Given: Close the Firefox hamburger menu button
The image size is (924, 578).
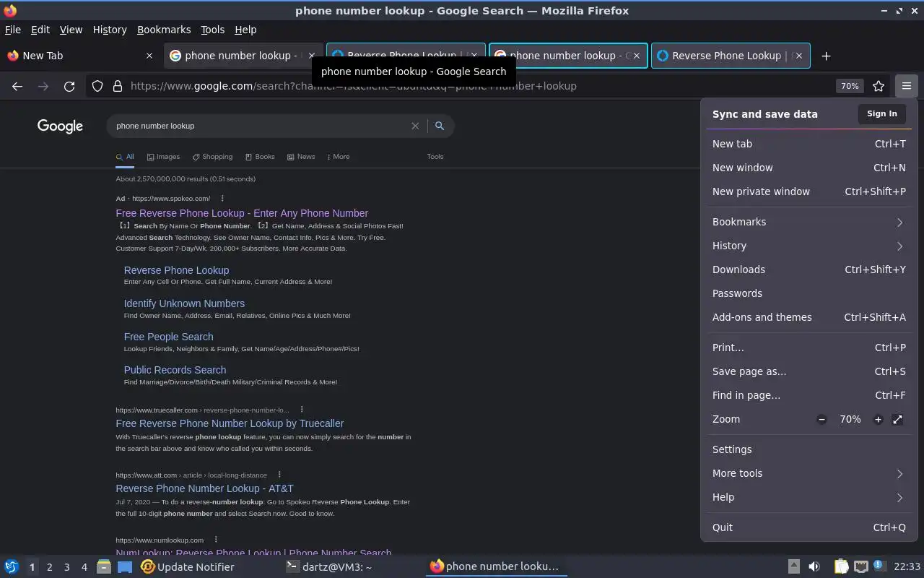Looking at the screenshot, I should (906, 86).
